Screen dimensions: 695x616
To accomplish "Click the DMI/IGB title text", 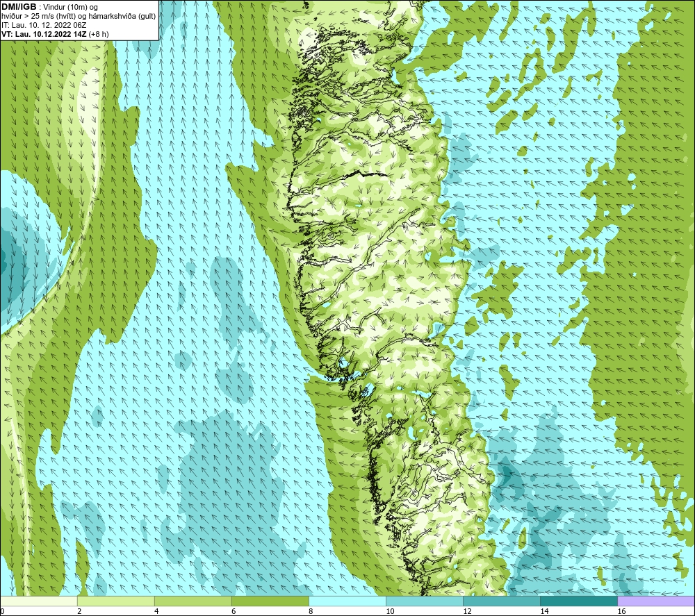I will (x=19, y=7).
